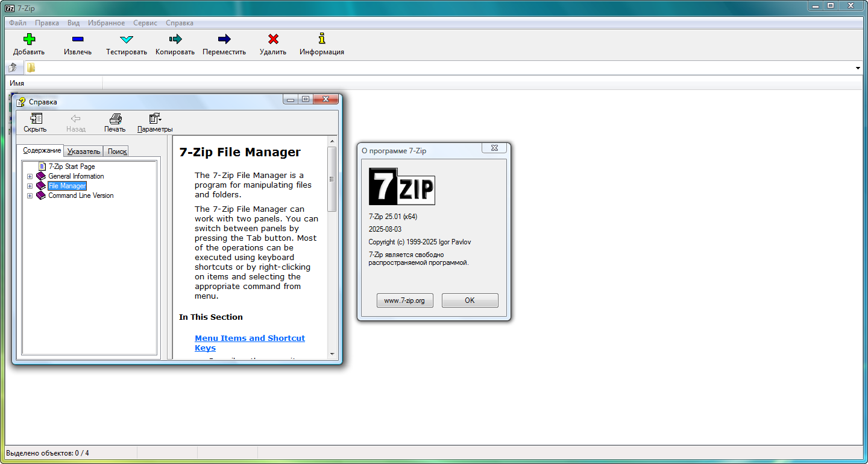Expand the General Information tree node

(x=30, y=176)
